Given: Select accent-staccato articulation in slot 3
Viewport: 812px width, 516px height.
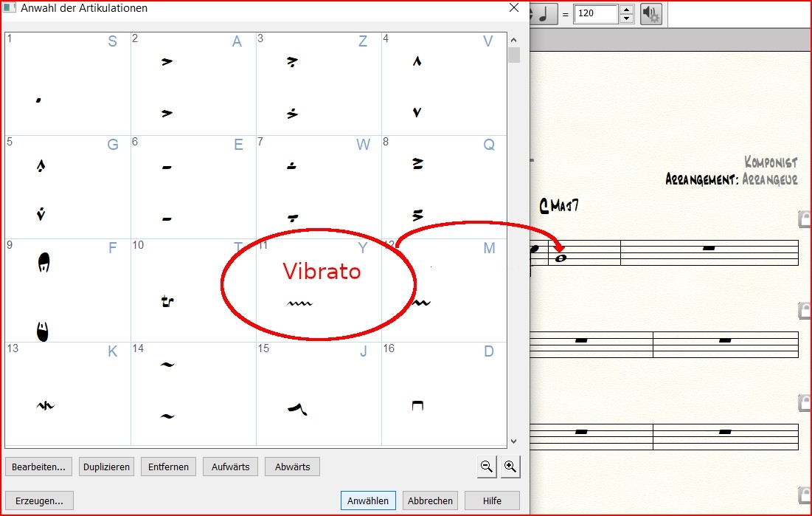Looking at the screenshot, I should [x=319, y=83].
